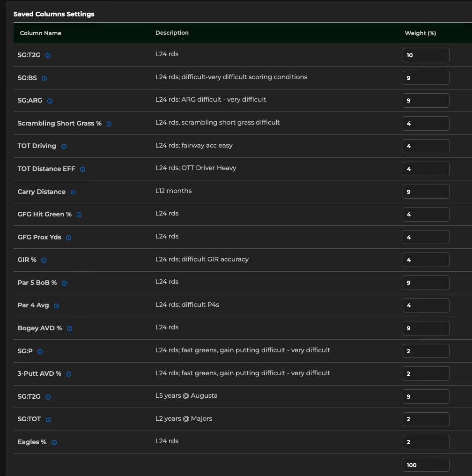
Task: Click 'L24 rds; difficult GIR accuracy' text
Action: click(202, 259)
